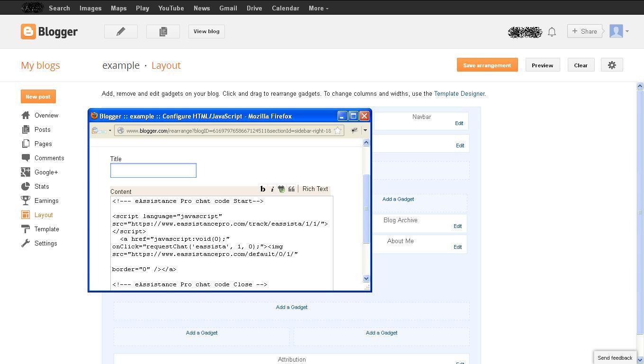Apply bold in the Content editor
This screenshot has height=364, width=644.
pyautogui.click(x=263, y=189)
